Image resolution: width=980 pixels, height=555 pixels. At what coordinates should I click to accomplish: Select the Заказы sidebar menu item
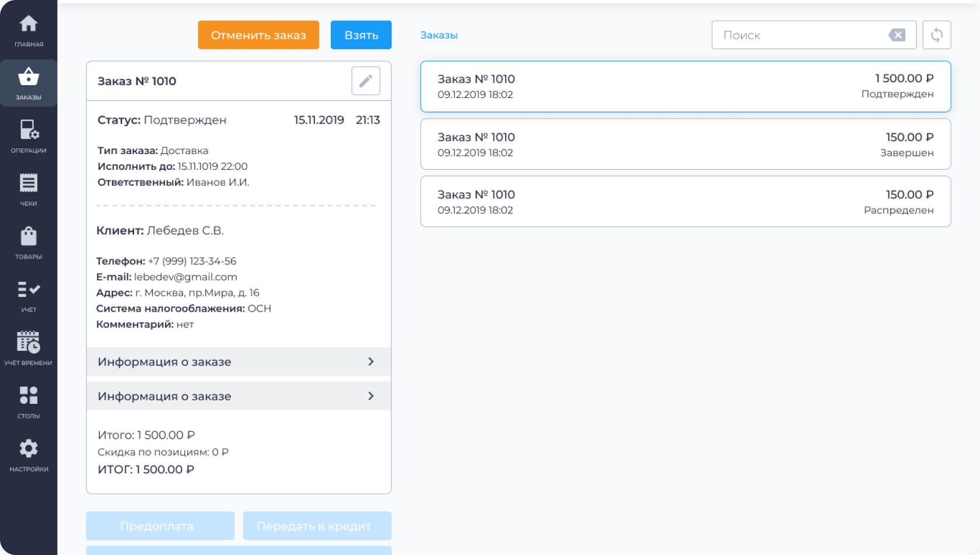point(29,83)
